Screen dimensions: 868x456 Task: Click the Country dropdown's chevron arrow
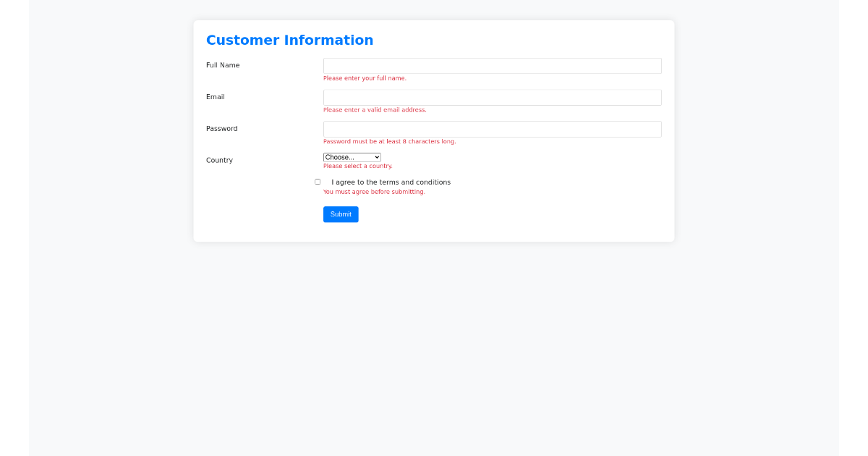[x=376, y=157]
